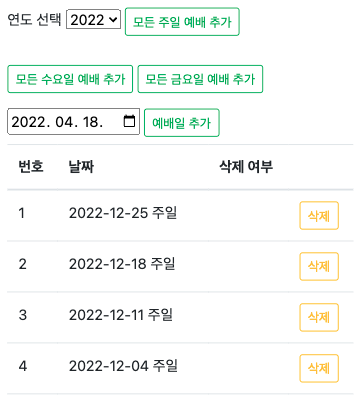363x398 pixels.
Task: Click the 모든 주일 예배 추가 button
Action: click(182, 22)
